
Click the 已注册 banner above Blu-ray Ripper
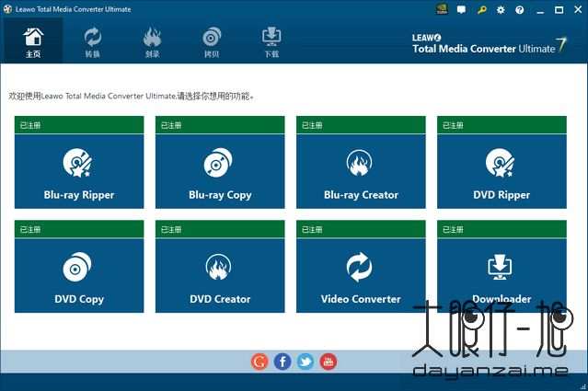coord(79,125)
